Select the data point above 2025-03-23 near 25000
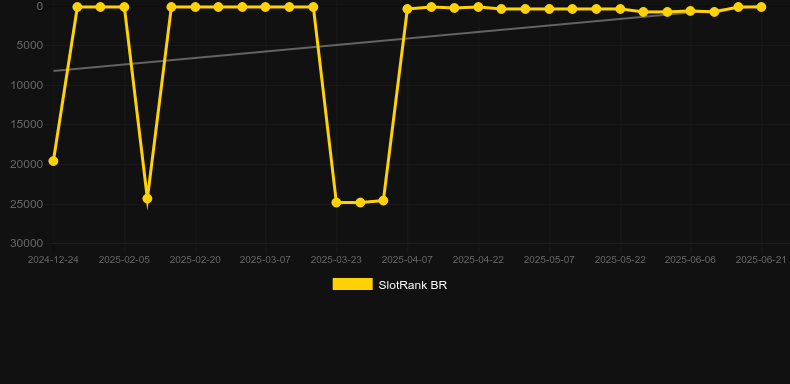 (x=337, y=203)
